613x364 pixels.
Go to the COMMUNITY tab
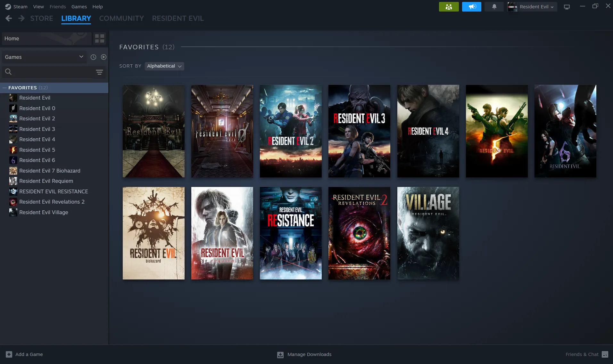tap(121, 18)
